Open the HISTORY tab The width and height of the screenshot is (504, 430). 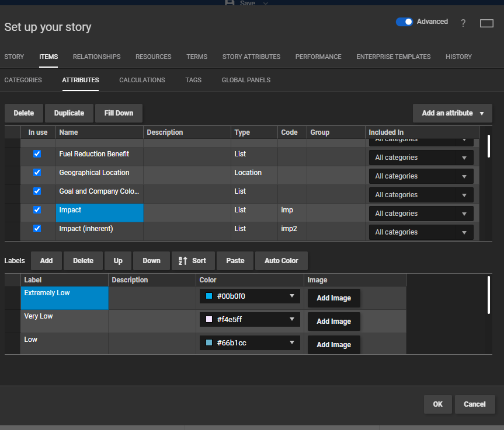tap(458, 57)
